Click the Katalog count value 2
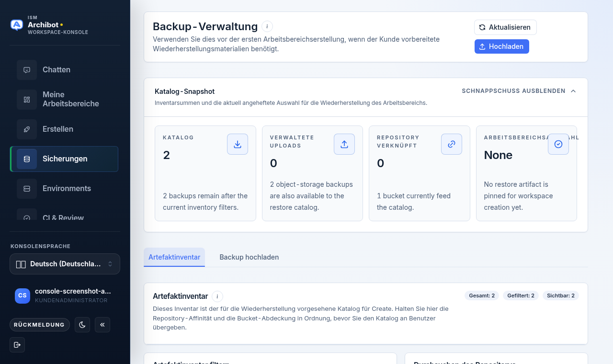The height and width of the screenshot is (364, 613). coord(166,155)
